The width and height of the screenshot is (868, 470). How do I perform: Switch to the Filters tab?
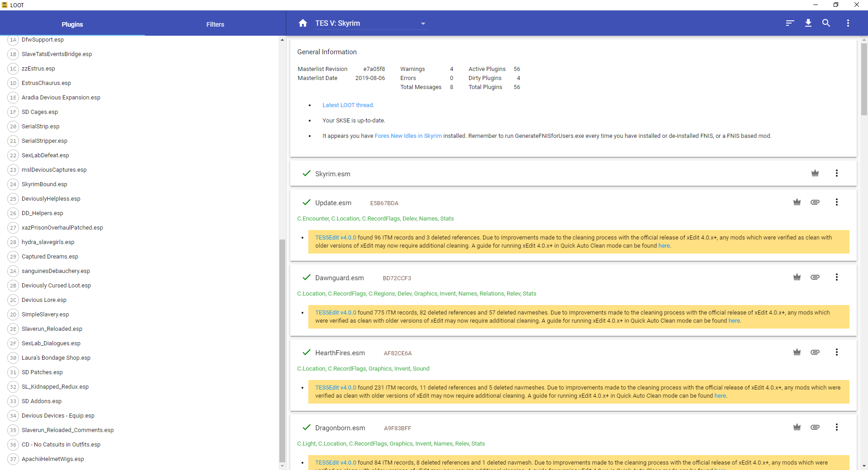pos(215,24)
